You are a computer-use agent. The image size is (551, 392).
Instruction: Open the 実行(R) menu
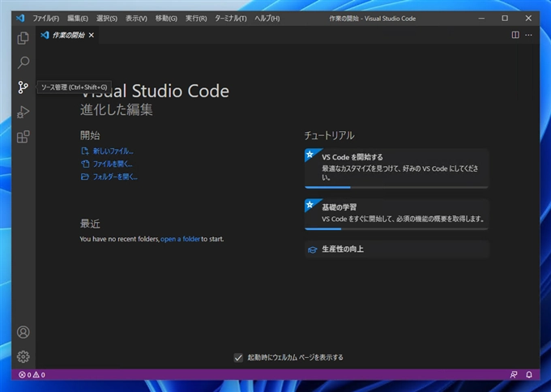(196, 19)
